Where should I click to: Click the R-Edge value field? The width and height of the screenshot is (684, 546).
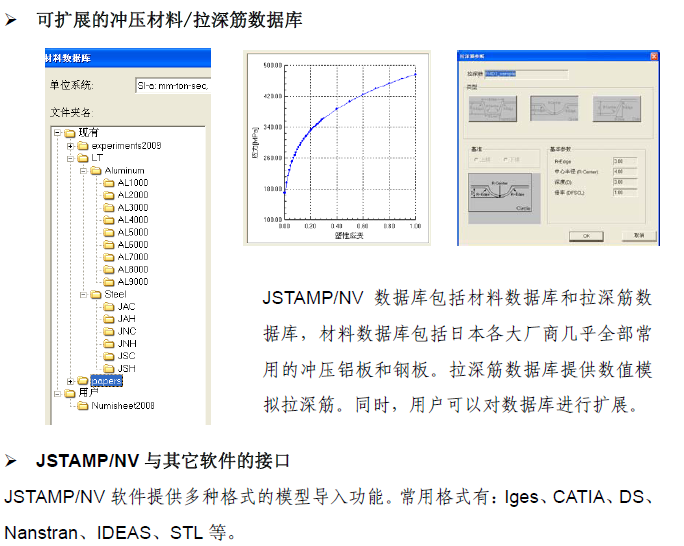625,161
